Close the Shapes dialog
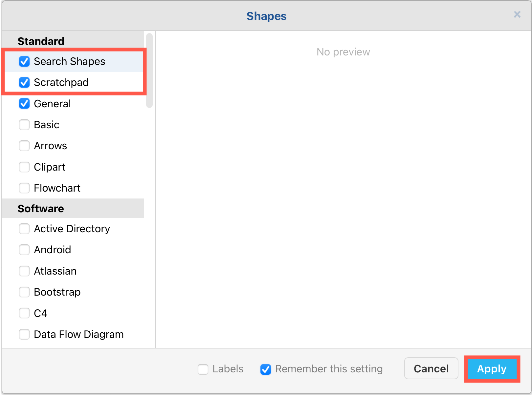The height and width of the screenshot is (395, 532). point(517,14)
